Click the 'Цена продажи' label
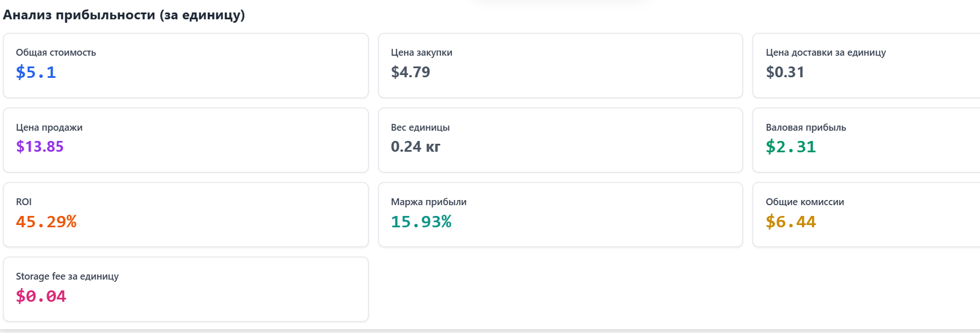Viewport: 980px width, 333px height. (49, 127)
